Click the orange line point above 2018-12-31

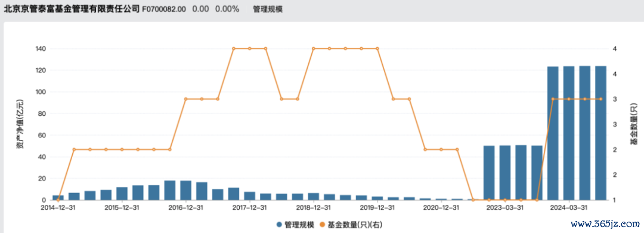click(x=314, y=48)
